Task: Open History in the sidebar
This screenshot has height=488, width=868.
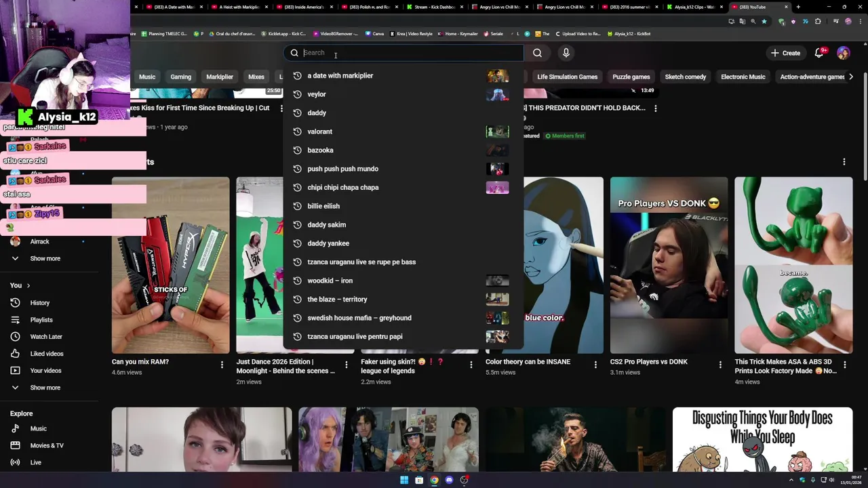Action: pos(39,303)
